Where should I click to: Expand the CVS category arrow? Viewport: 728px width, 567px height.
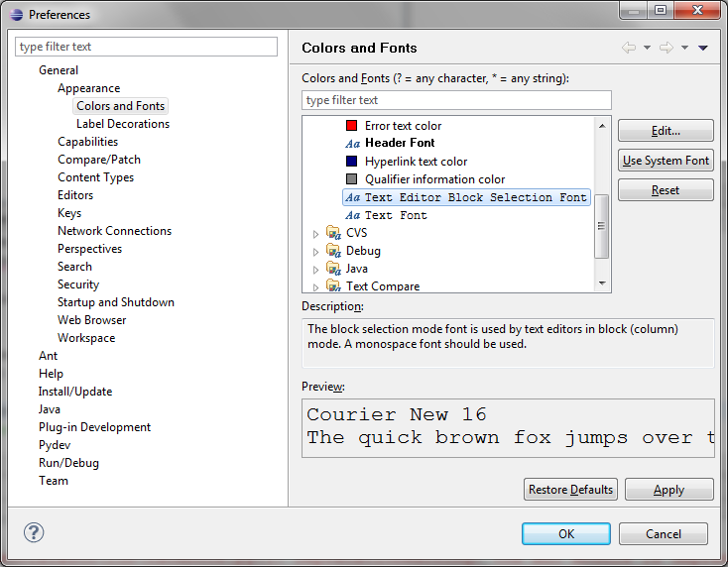pyautogui.click(x=315, y=234)
